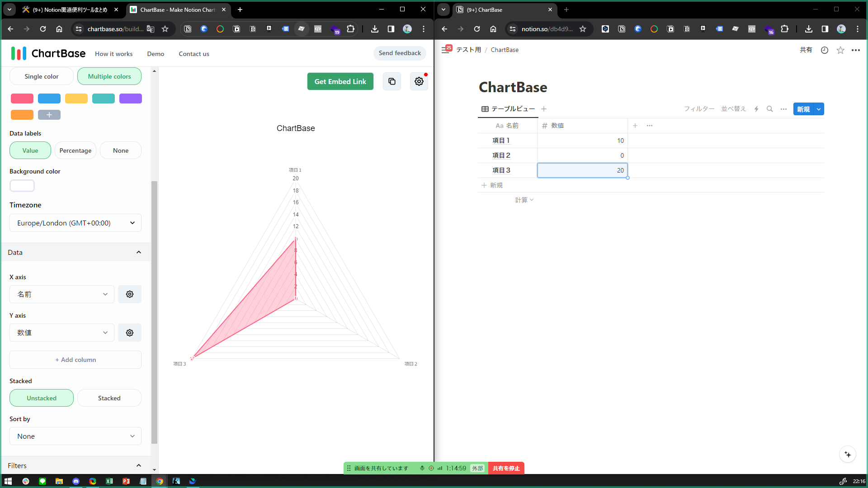Viewport: 868px width, 488px height.
Task: Collapse the Data section
Action: tap(138, 252)
